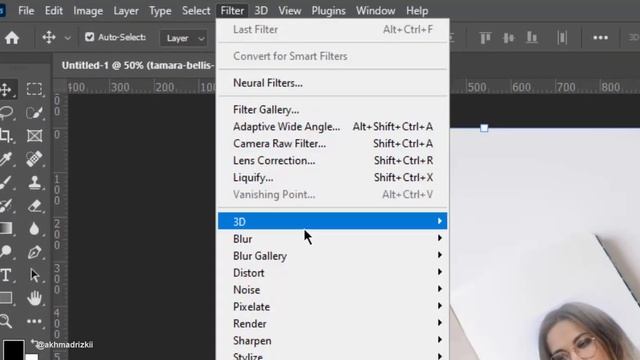Expand the Distort submenu
The image size is (640, 360).
[332, 273]
